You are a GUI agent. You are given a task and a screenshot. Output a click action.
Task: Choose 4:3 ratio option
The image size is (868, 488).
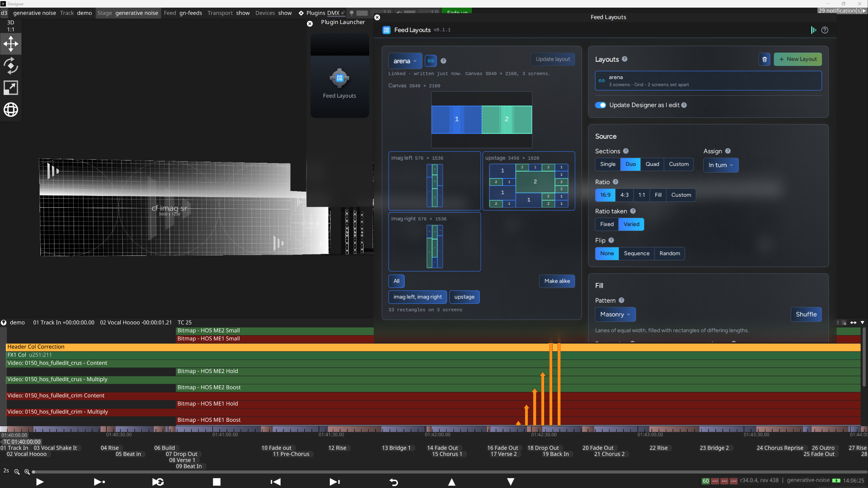(x=624, y=195)
